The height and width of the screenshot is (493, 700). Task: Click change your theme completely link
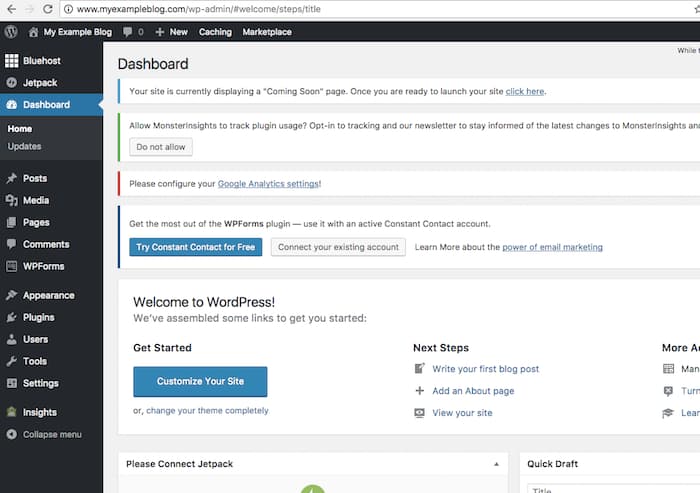(x=208, y=410)
